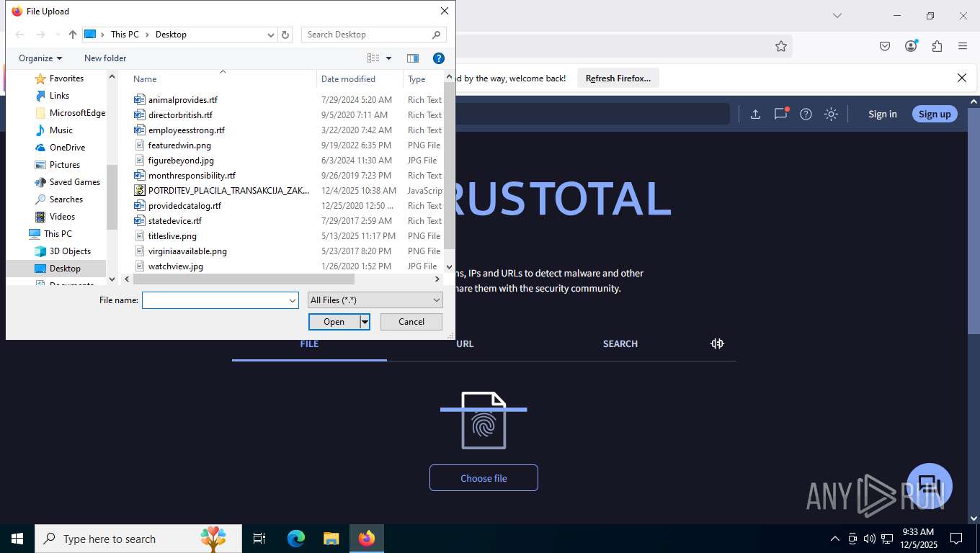Open the Organize menu
The image size is (980, 553).
coord(40,58)
